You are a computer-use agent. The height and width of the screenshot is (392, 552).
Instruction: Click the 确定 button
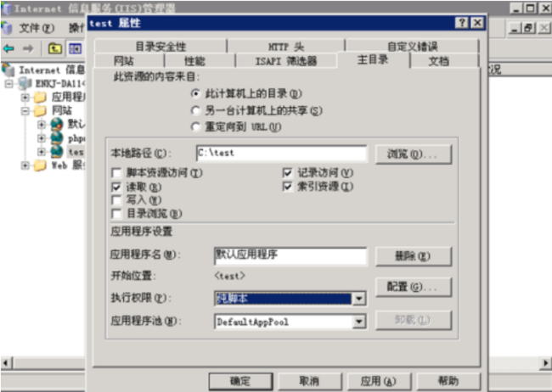(x=240, y=381)
